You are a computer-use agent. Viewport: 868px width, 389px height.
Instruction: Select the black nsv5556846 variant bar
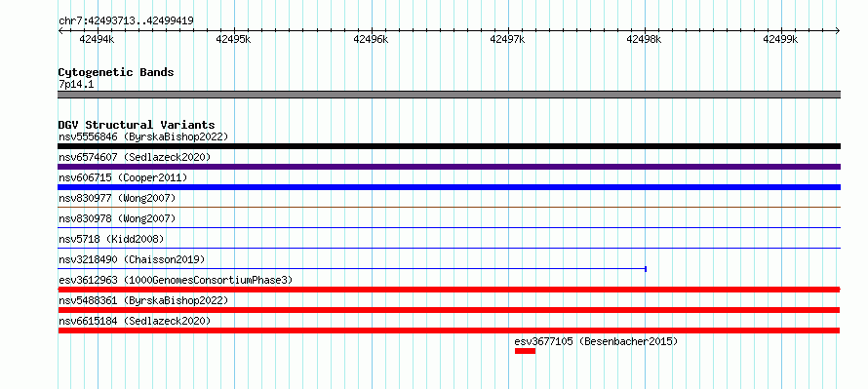[x=449, y=146]
